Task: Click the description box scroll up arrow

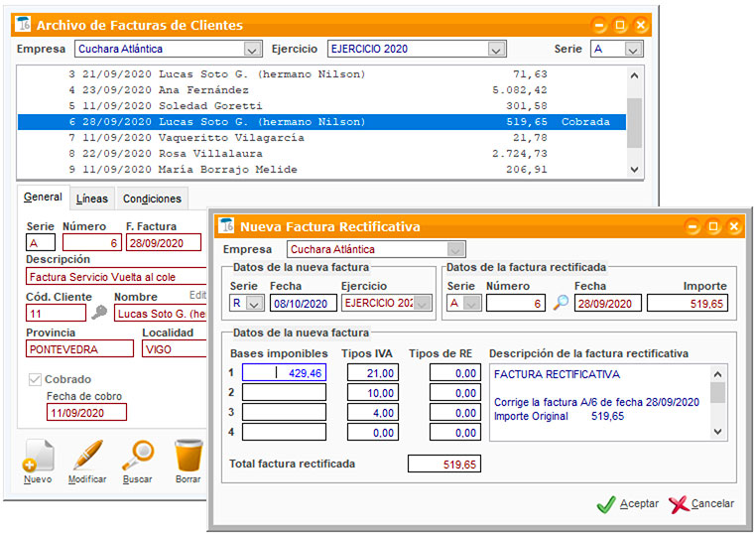Action: click(718, 374)
